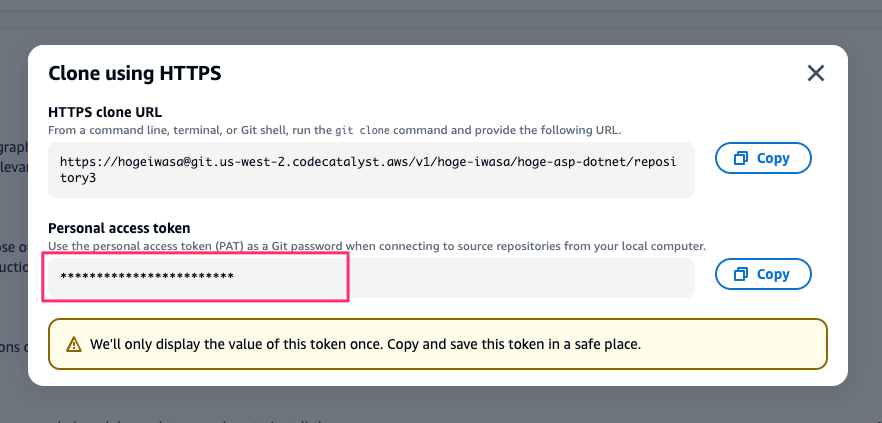Copy the HTTPS clone URL

(763, 159)
